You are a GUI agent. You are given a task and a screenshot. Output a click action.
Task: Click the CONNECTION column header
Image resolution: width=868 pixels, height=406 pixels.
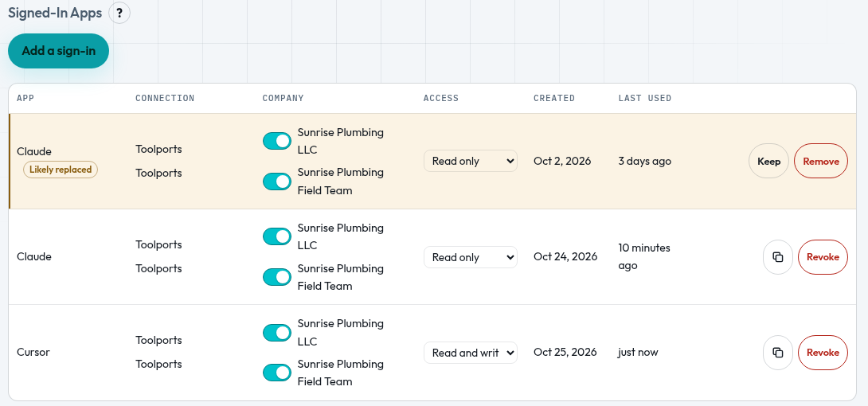pos(165,99)
